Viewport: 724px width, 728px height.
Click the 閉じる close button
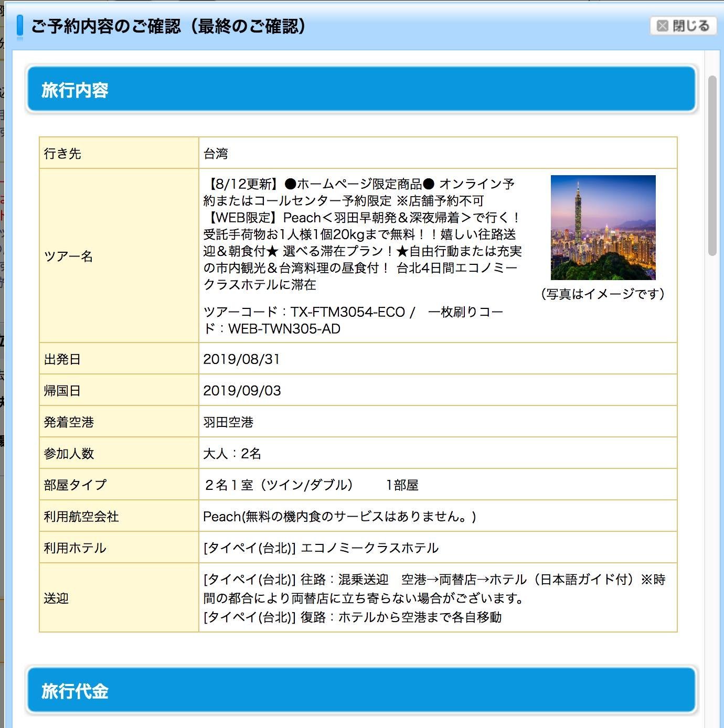click(683, 26)
